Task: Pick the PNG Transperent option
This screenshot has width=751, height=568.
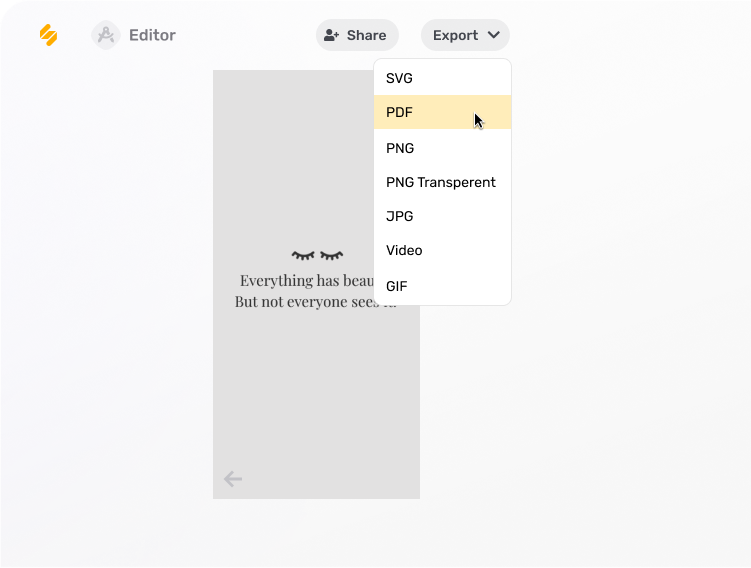Action: coord(442,182)
